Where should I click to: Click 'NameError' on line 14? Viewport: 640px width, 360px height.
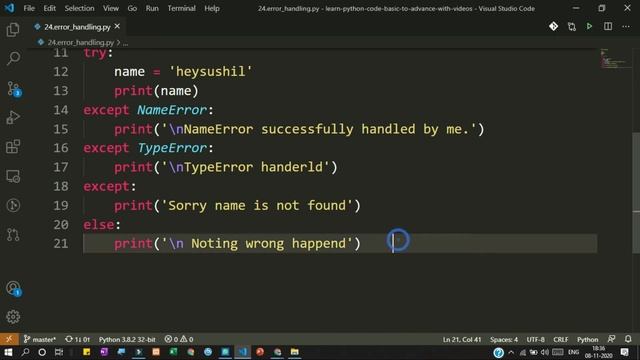click(x=172, y=110)
